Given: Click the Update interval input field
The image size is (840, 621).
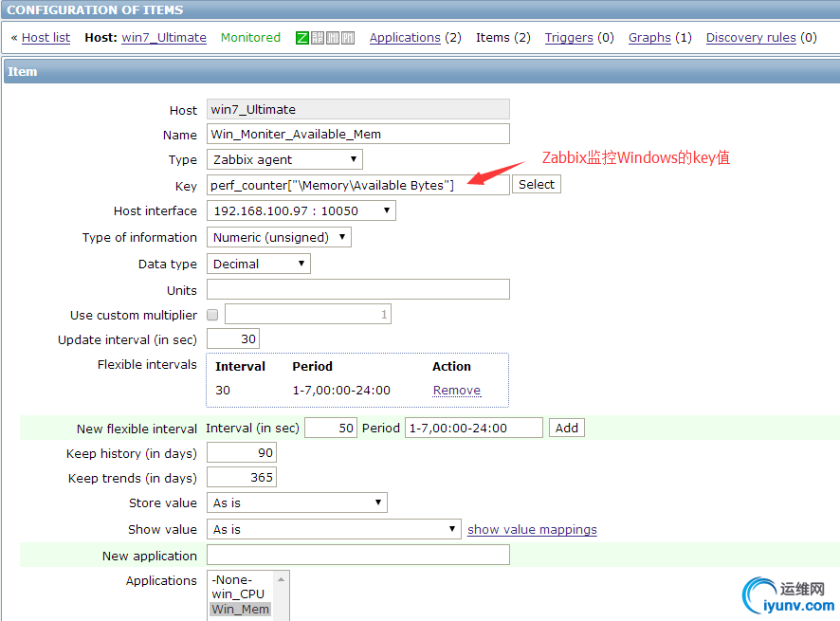Looking at the screenshot, I should pyautogui.click(x=233, y=338).
